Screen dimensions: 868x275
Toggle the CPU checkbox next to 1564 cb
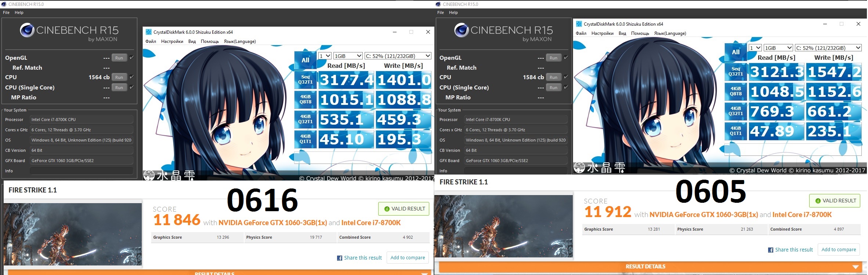(x=131, y=77)
